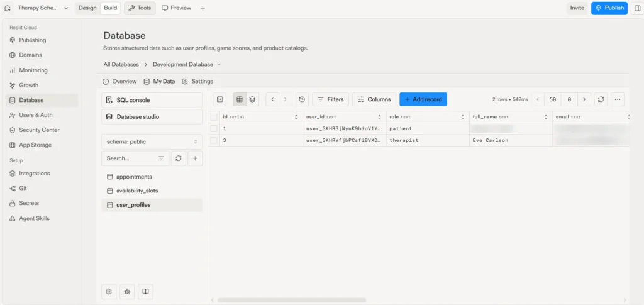The width and height of the screenshot is (644, 305).
Task: Filter tables using the search filter icon
Action: coord(162,158)
